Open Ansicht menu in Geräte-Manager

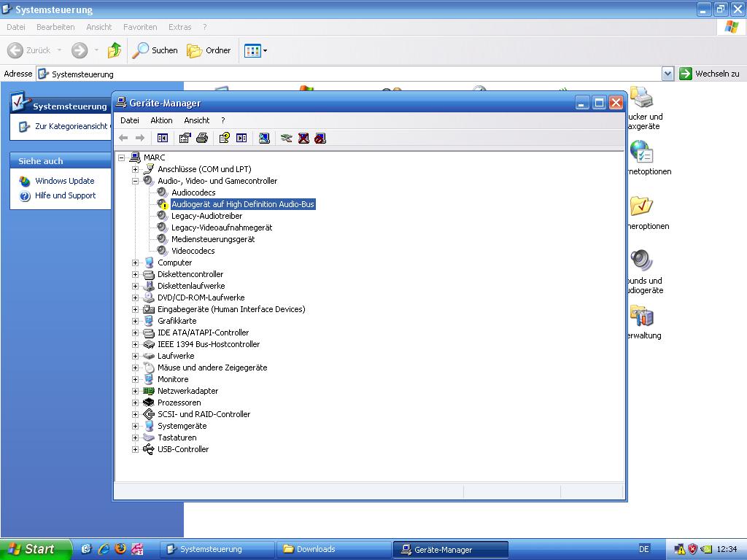click(197, 120)
